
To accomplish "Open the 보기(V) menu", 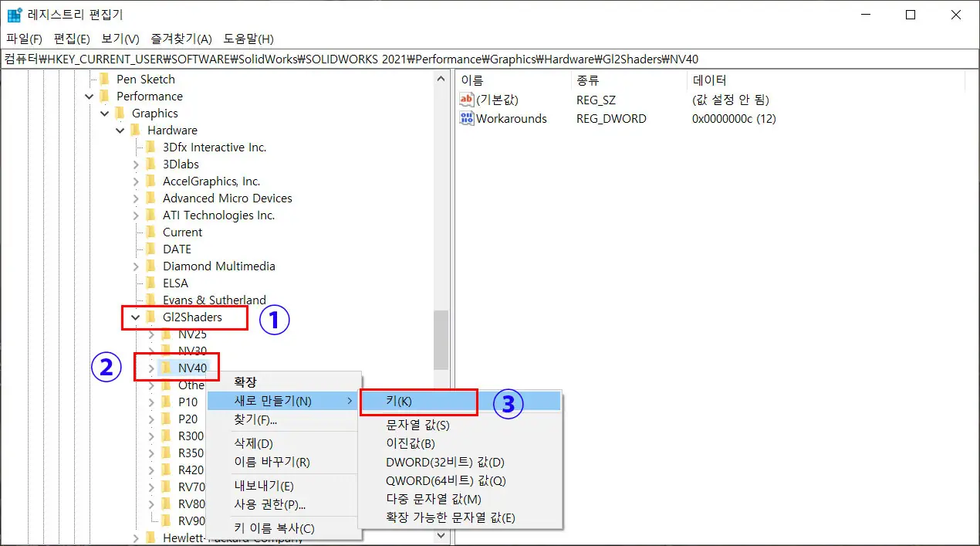I will (120, 39).
